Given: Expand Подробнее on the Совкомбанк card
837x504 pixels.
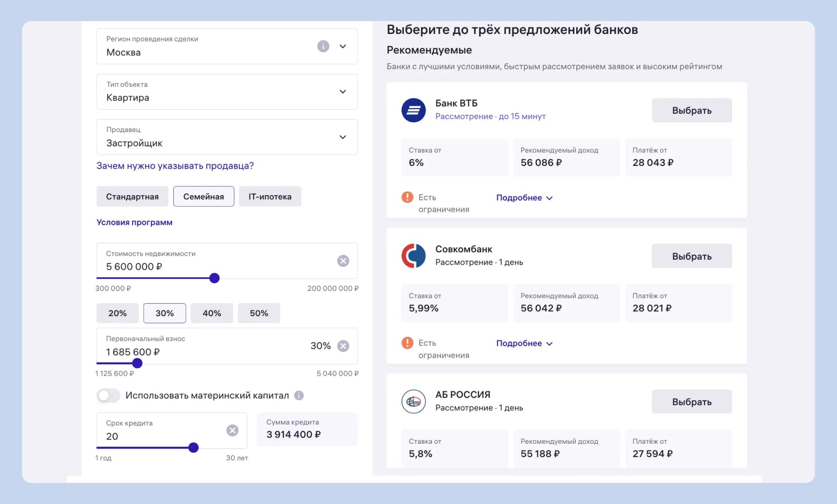Looking at the screenshot, I should (x=524, y=343).
